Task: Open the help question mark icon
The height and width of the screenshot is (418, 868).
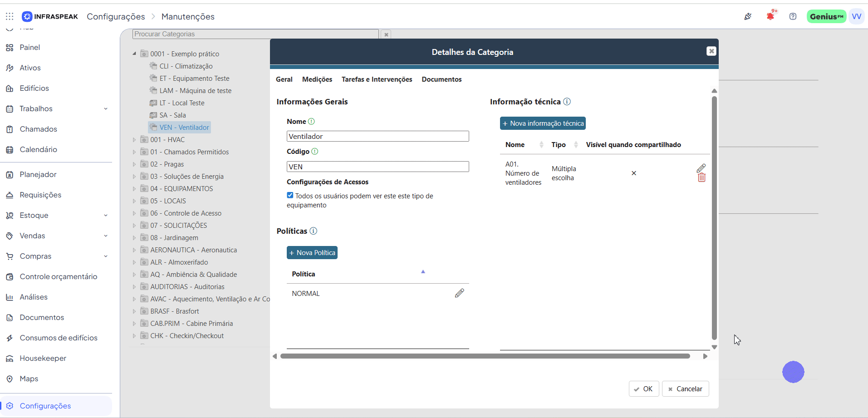Action: point(793,16)
